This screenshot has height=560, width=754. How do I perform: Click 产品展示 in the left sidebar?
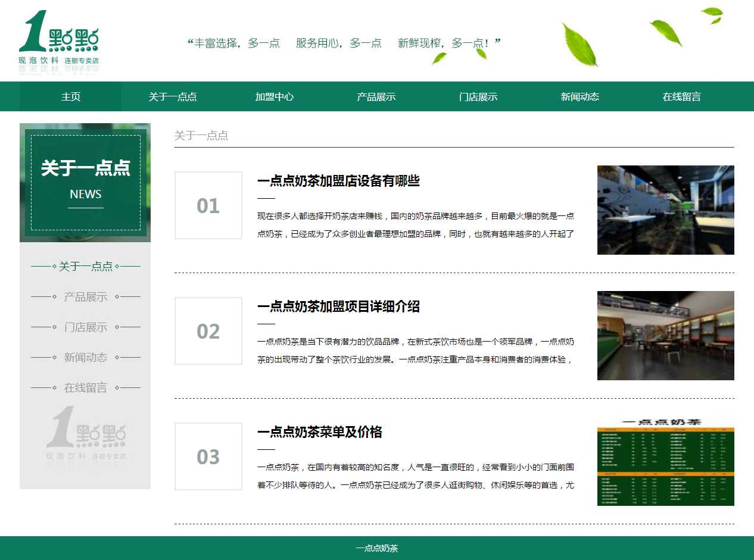point(86,296)
